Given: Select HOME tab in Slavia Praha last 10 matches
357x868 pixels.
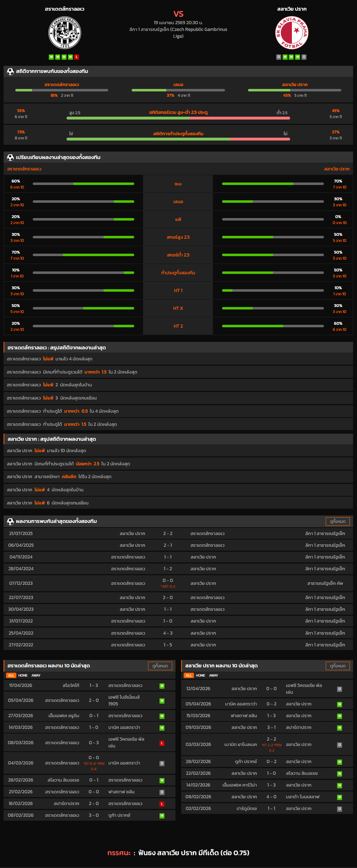Looking at the screenshot, I should (x=200, y=675).
